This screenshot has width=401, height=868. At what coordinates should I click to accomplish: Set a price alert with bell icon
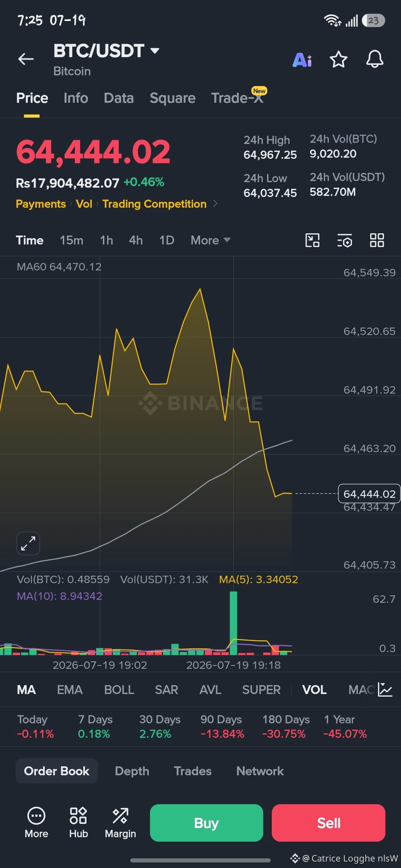coord(375,59)
